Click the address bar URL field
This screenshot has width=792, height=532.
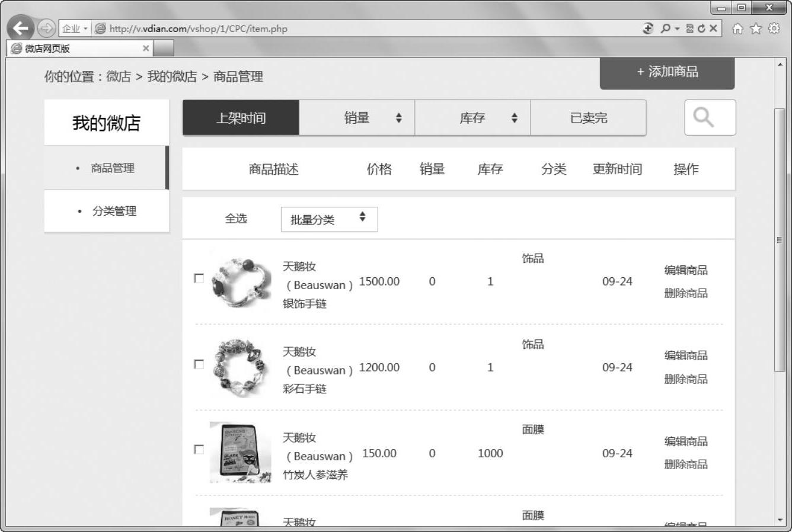pos(368,28)
